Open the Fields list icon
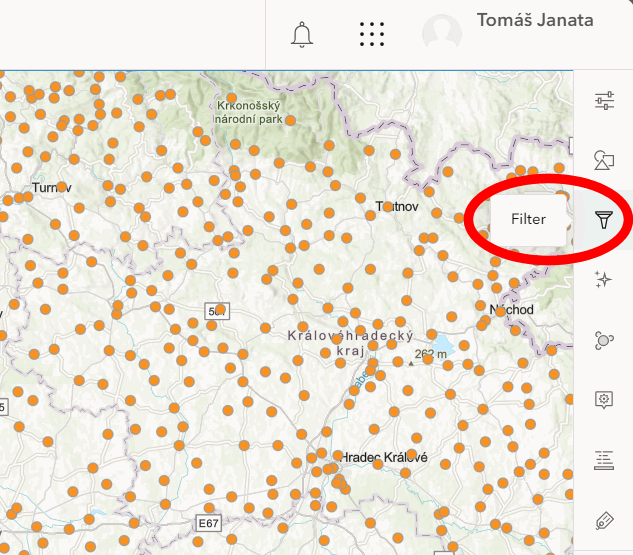Image resolution: width=633 pixels, height=555 pixels. (x=604, y=459)
